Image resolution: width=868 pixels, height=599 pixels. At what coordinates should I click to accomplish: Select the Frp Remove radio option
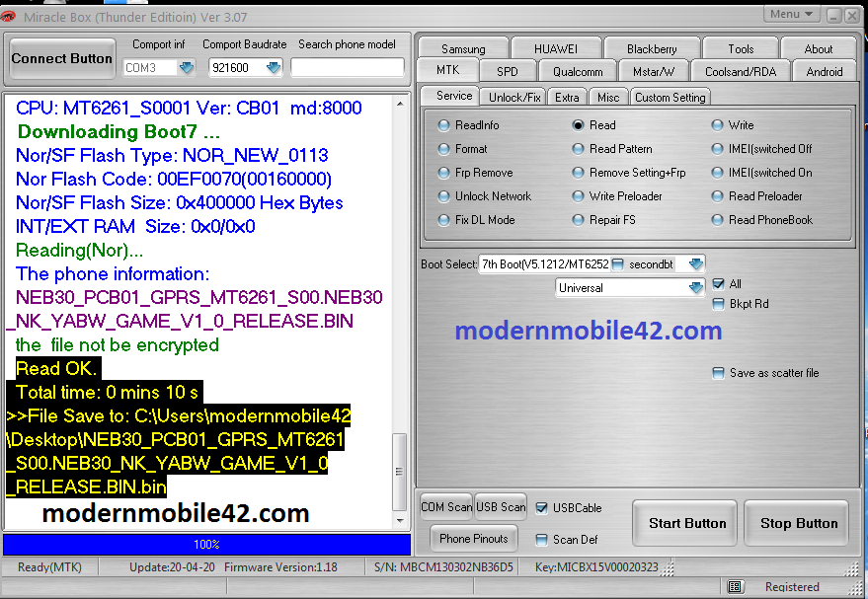(x=443, y=173)
